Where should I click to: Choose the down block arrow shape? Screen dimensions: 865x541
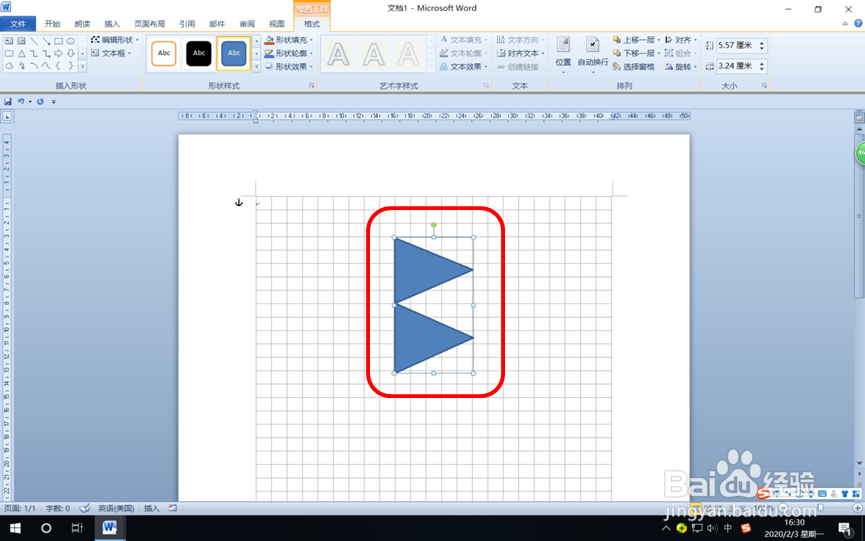pyautogui.click(x=71, y=53)
